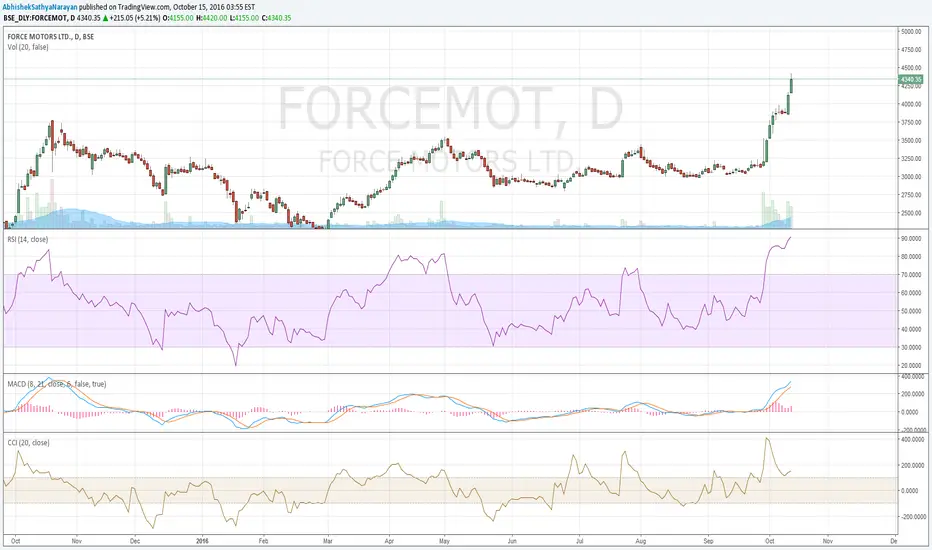Click the 200.0000 value on the CCI axis

pyautogui.click(x=912, y=466)
